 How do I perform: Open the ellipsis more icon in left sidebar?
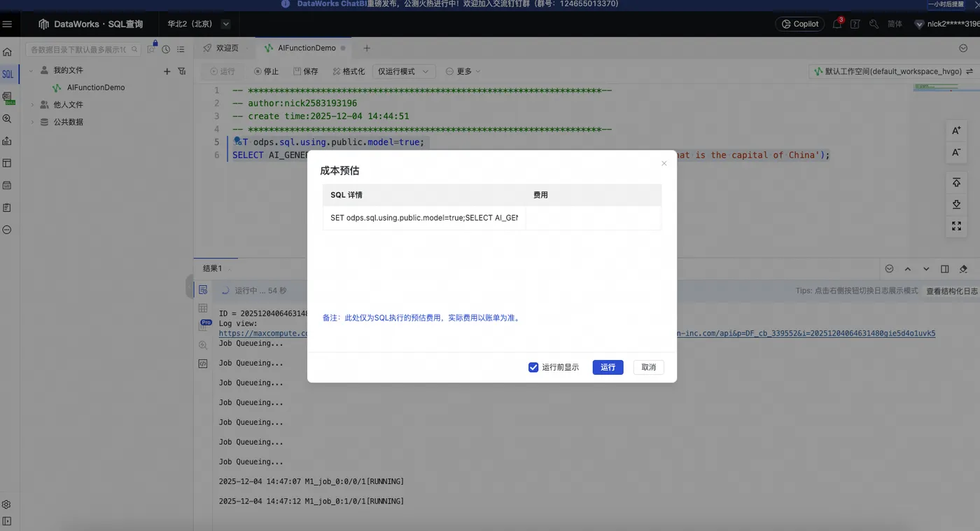[7, 230]
